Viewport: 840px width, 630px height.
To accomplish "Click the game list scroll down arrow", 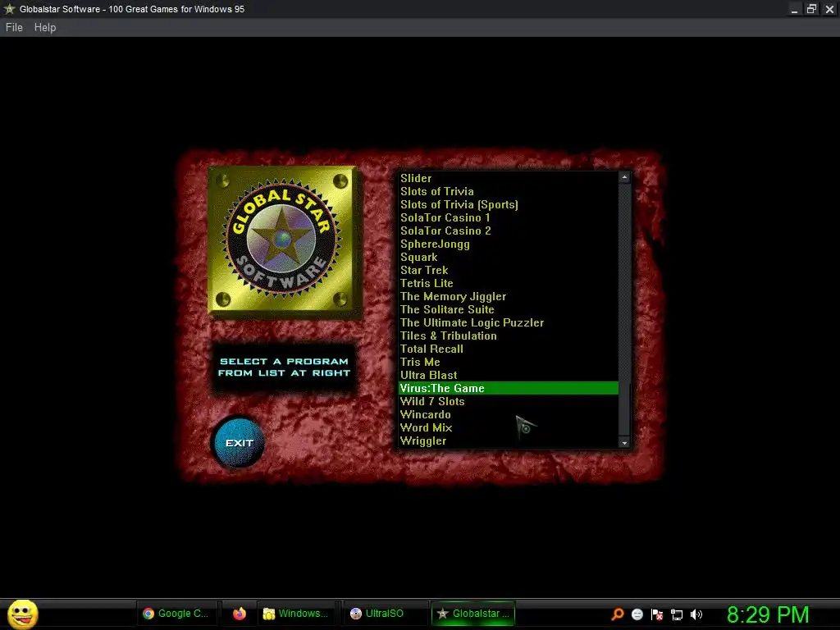I will point(624,442).
